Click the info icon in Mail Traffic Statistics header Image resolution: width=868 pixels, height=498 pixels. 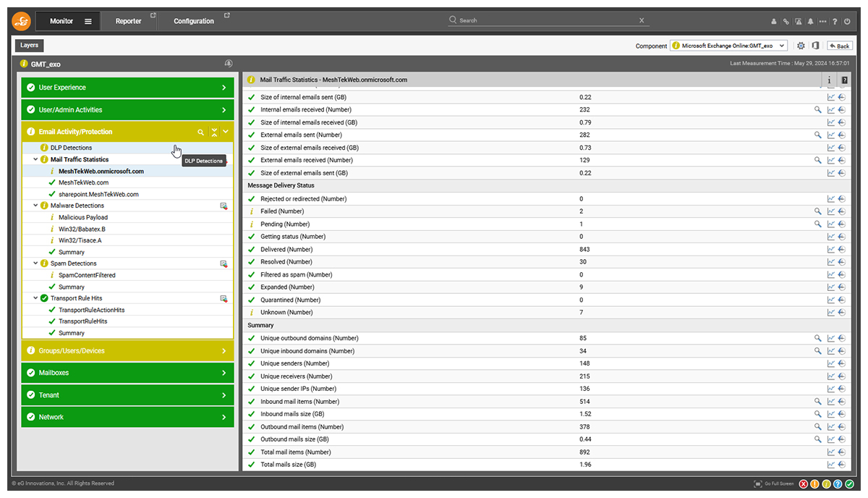829,80
